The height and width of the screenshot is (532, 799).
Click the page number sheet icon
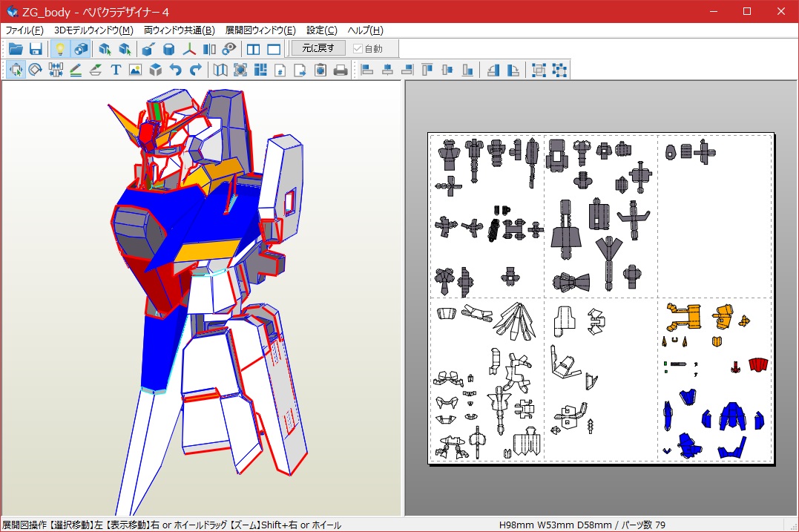pyautogui.click(x=280, y=70)
